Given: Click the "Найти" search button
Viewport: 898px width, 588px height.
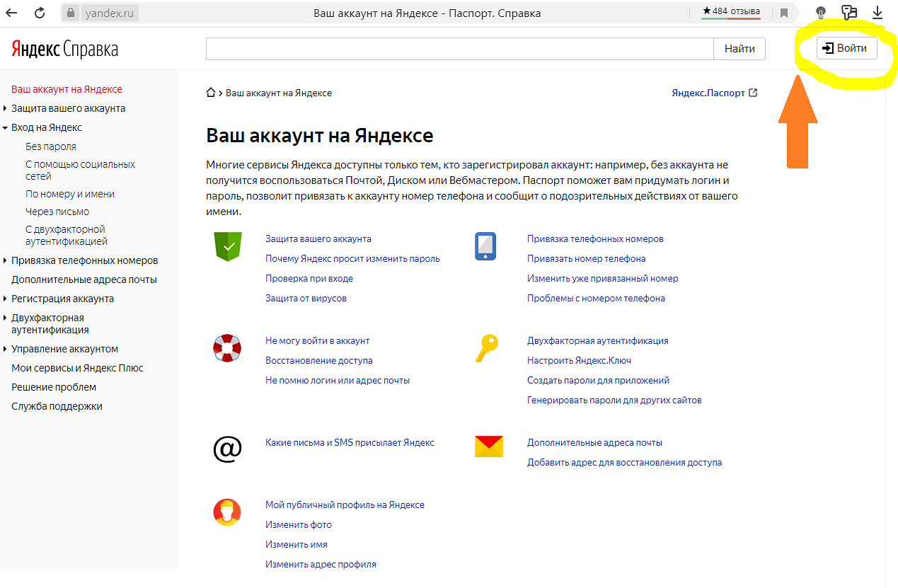Looking at the screenshot, I should pos(739,49).
